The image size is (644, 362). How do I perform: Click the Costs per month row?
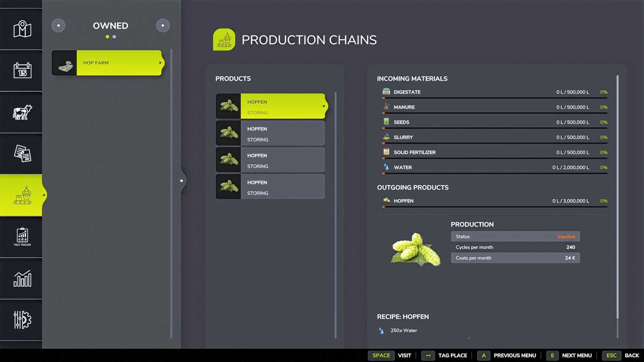[x=515, y=258]
